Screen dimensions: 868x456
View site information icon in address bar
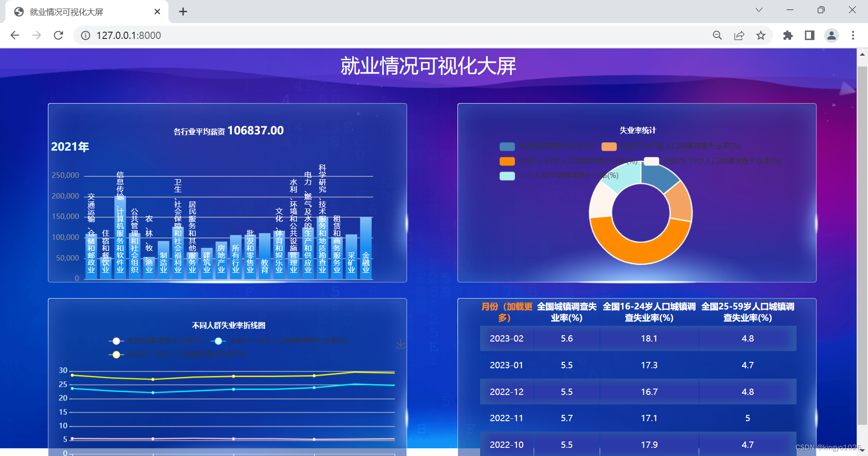tap(85, 35)
